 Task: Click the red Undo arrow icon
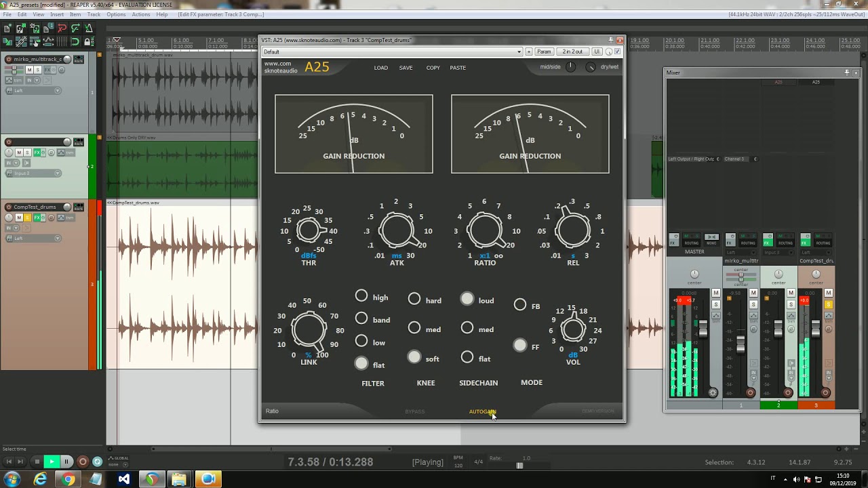click(62, 28)
